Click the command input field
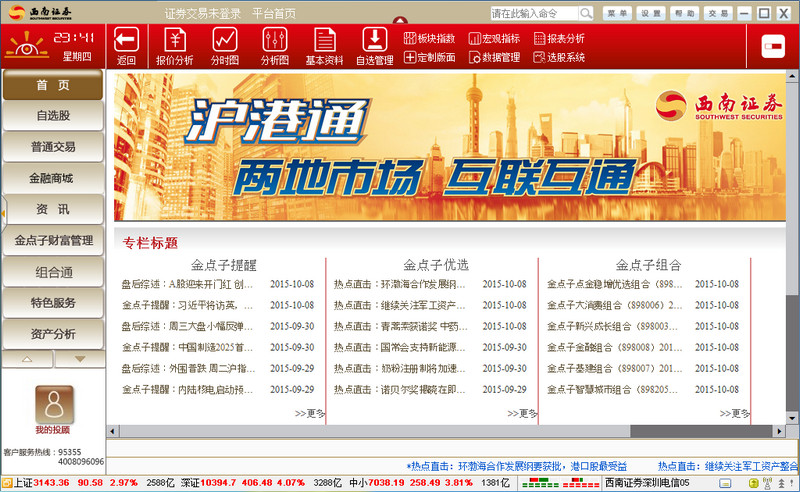The image size is (800, 492). tap(534, 13)
